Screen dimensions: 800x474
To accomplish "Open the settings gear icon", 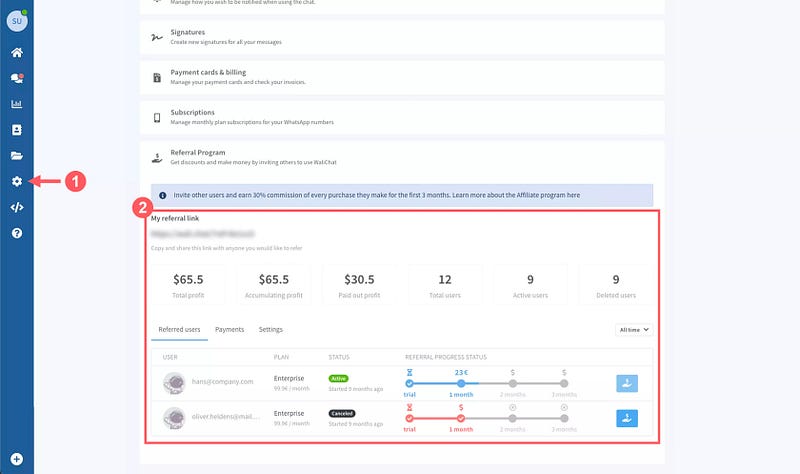I will [16, 182].
